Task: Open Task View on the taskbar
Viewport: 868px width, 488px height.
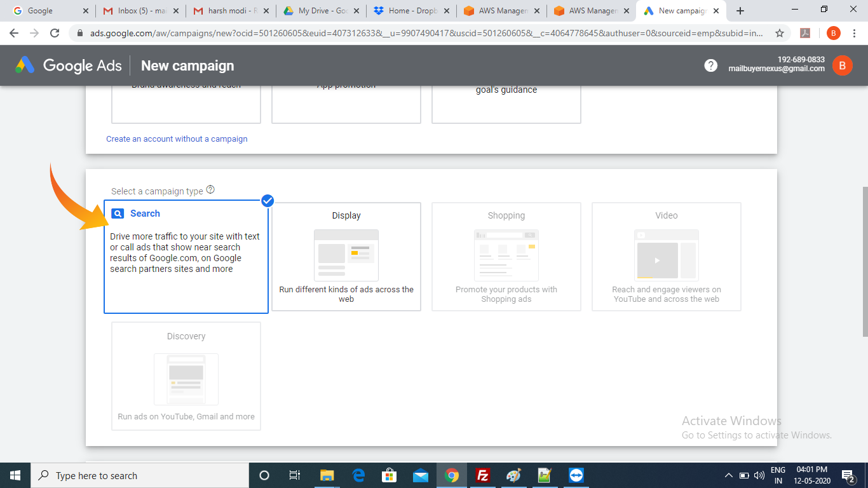Action: click(295, 475)
